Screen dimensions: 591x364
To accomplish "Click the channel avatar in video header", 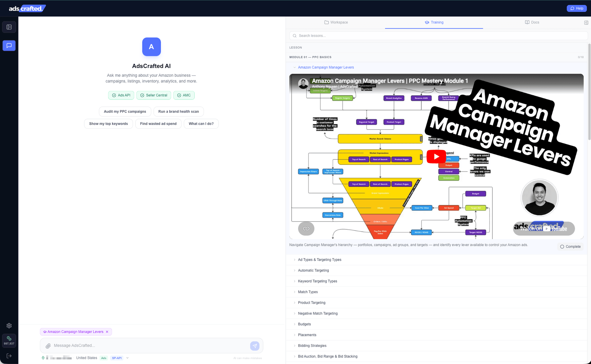I will coord(303,84).
